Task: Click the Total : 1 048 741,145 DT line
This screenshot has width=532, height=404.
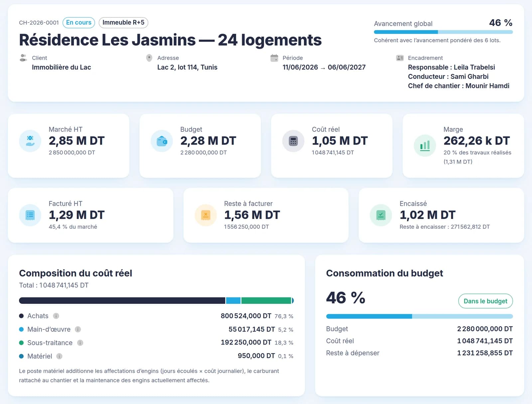Action: pos(54,285)
